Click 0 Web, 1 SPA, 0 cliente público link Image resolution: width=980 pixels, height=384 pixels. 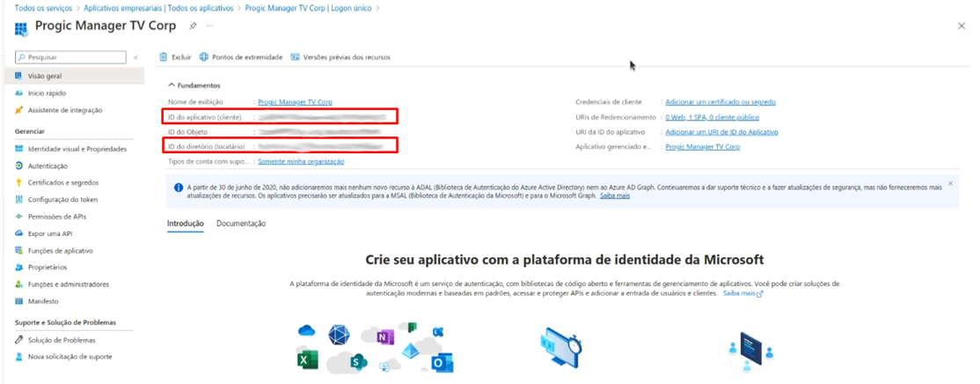coord(713,117)
